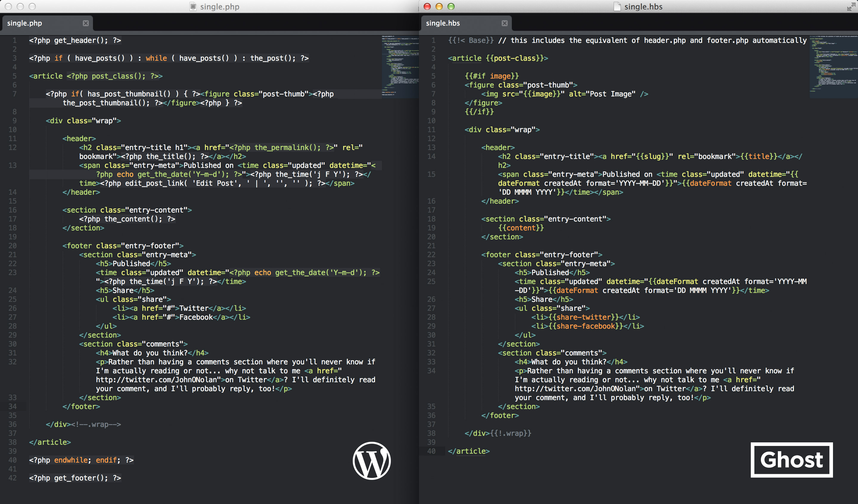Click '<header>' tag in single.hbs
The width and height of the screenshot is (858, 504).
(x=498, y=147)
